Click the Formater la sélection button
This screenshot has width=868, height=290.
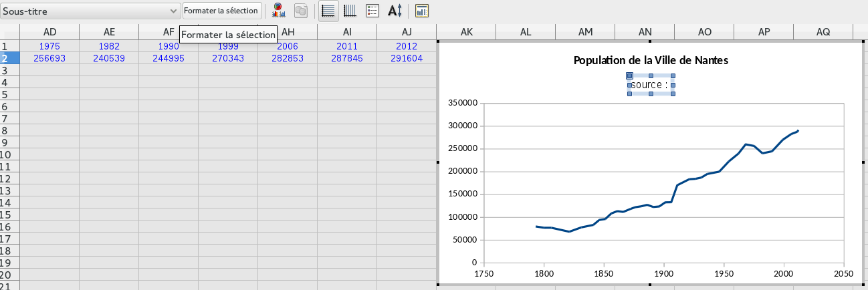221,11
